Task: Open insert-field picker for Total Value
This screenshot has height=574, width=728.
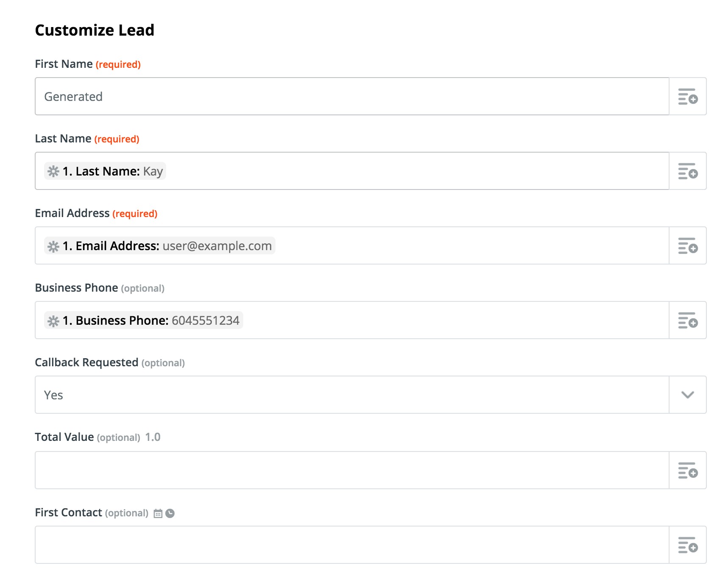Action: [x=687, y=471]
